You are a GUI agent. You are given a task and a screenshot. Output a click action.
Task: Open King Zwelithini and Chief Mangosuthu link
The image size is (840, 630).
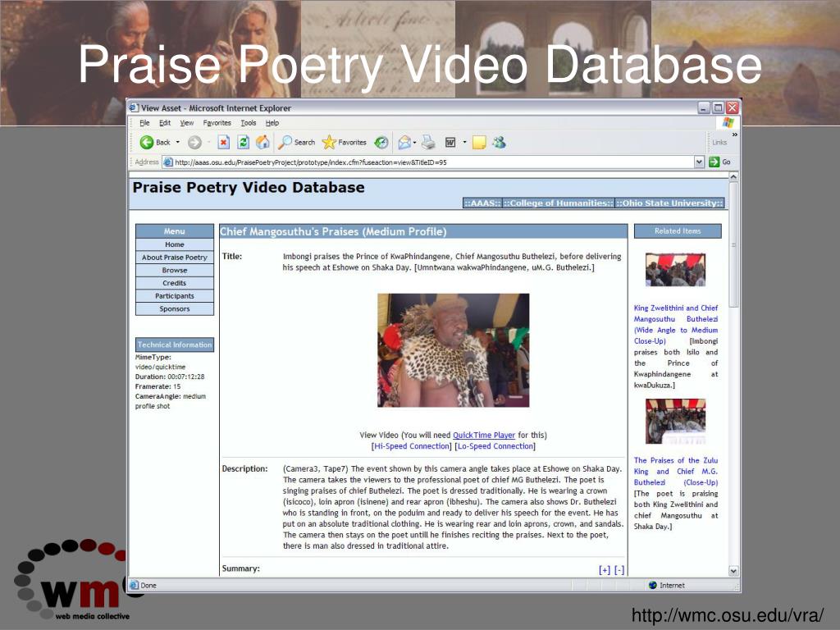[676, 324]
